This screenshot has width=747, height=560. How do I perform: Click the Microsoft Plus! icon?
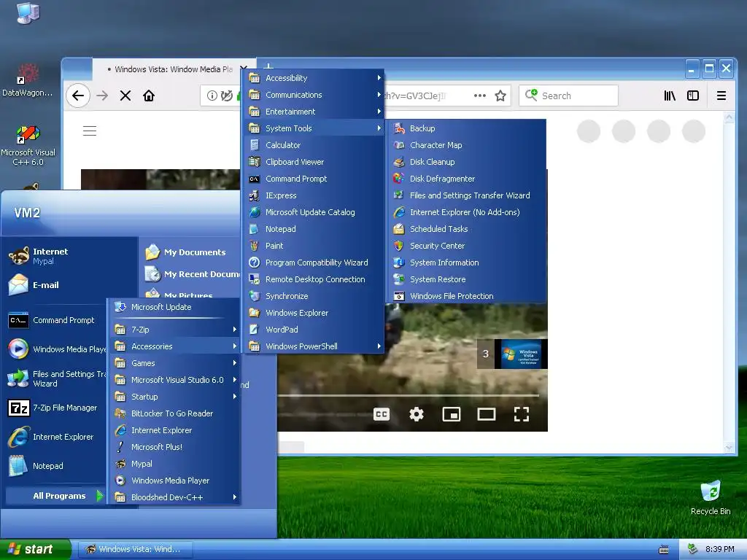[120, 447]
